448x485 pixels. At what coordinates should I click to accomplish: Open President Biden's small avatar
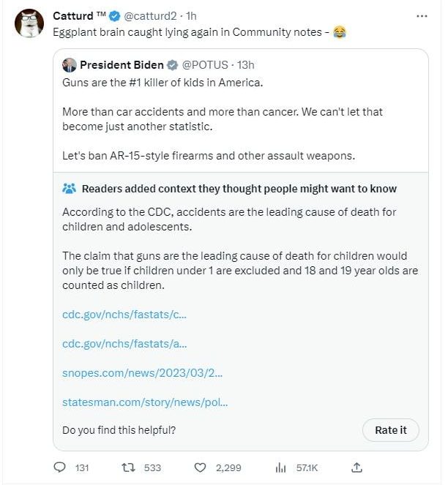click(x=70, y=65)
